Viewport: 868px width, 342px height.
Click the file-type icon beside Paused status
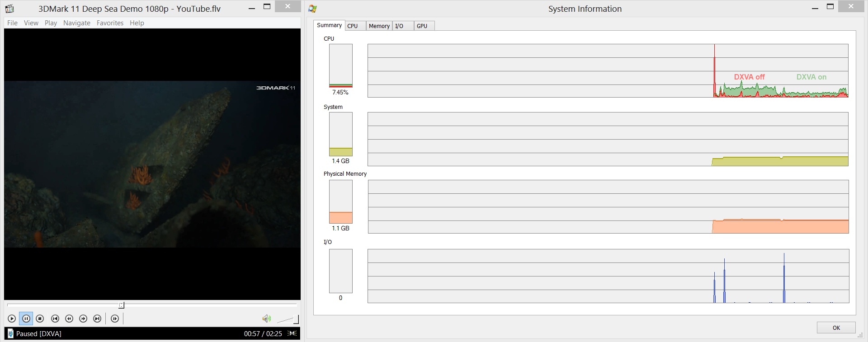pos(10,334)
